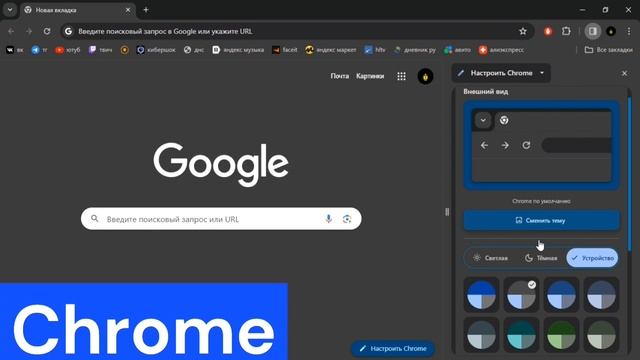Open the tab search chevron button
The image size is (640, 360).
(10, 10)
